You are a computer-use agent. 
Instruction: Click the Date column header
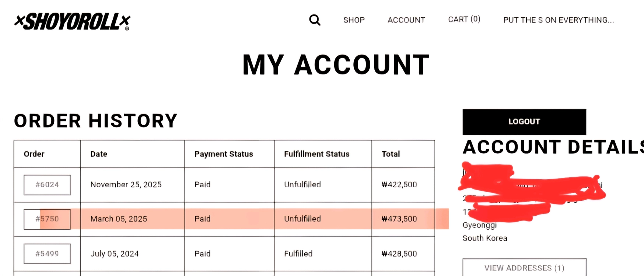99,154
